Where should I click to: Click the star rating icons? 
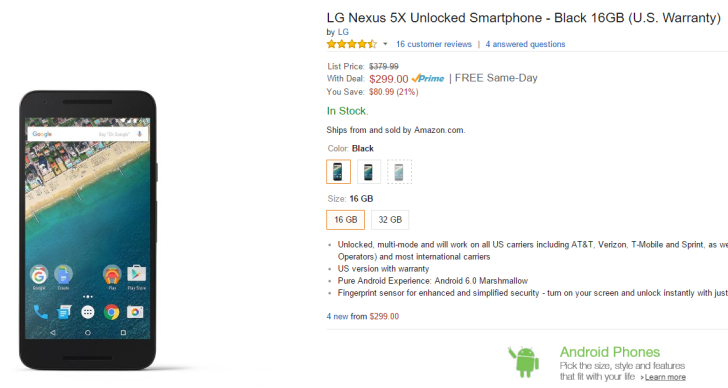point(351,44)
